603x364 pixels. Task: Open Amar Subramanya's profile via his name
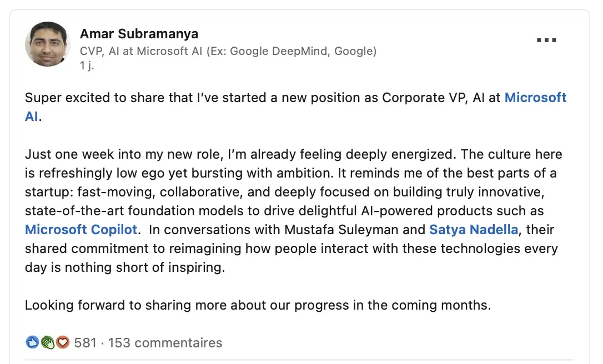click(x=139, y=34)
